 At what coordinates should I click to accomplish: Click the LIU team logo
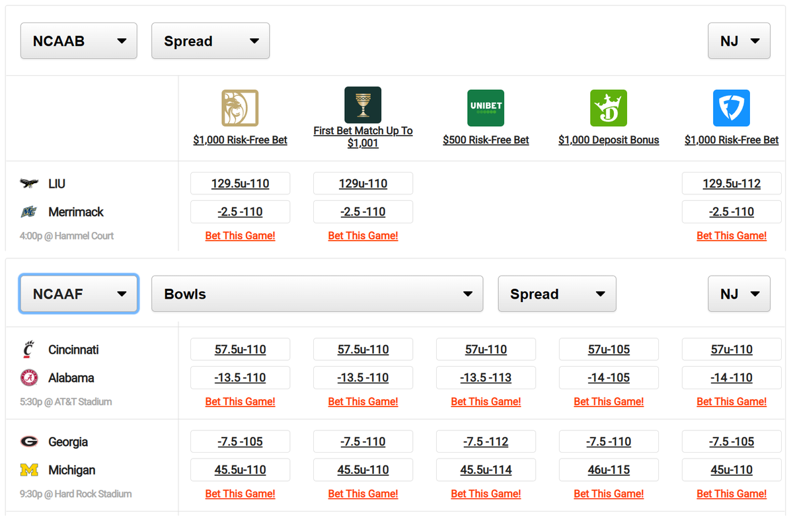(x=29, y=184)
